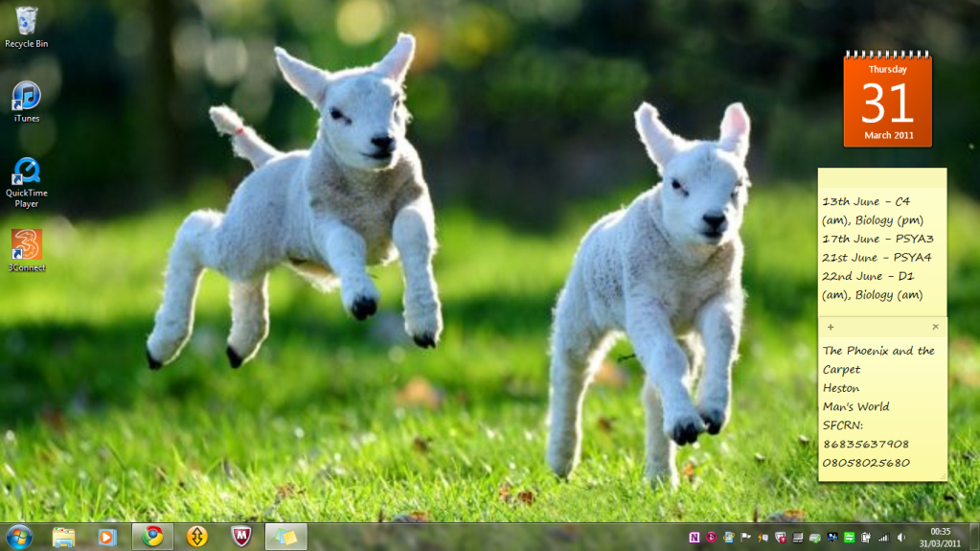Viewport: 980px width, 551px height.
Task: Open Windows Explorer from the taskbar
Action: pyautogui.click(x=64, y=537)
